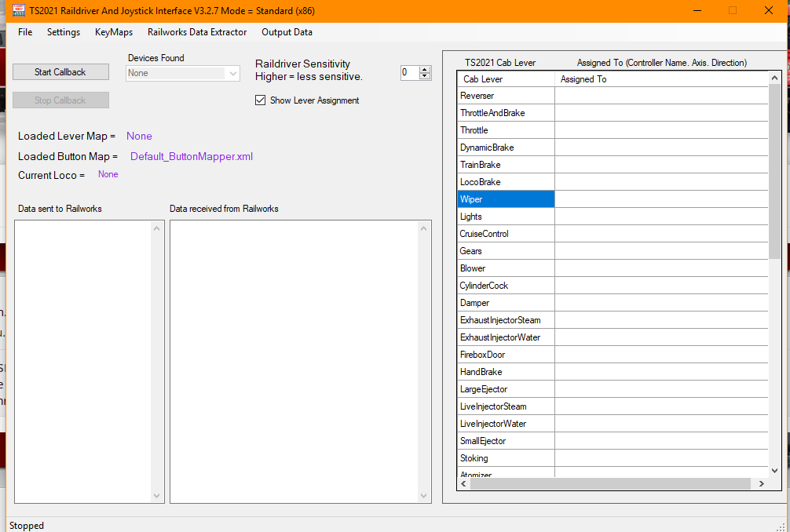790x532 pixels.
Task: Open the Output Data menu
Action: pyautogui.click(x=287, y=32)
